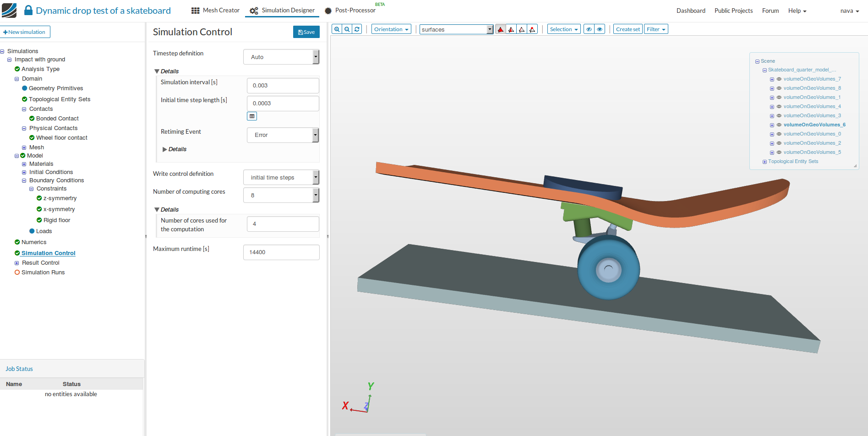Toggle visibility of volumeOnGeoVolumes_5

tap(779, 153)
